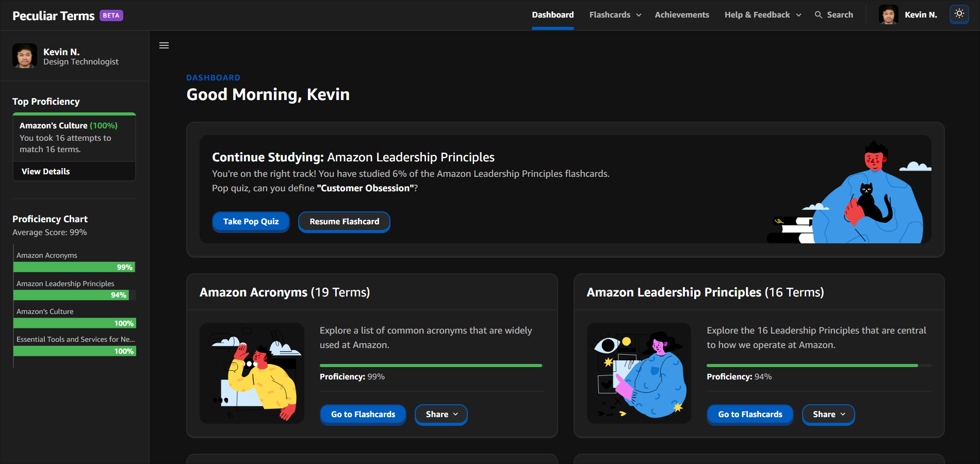Viewport: 980px width, 464px height.
Task: Click Amazon Acronyms 99% chart bar
Action: (74, 267)
